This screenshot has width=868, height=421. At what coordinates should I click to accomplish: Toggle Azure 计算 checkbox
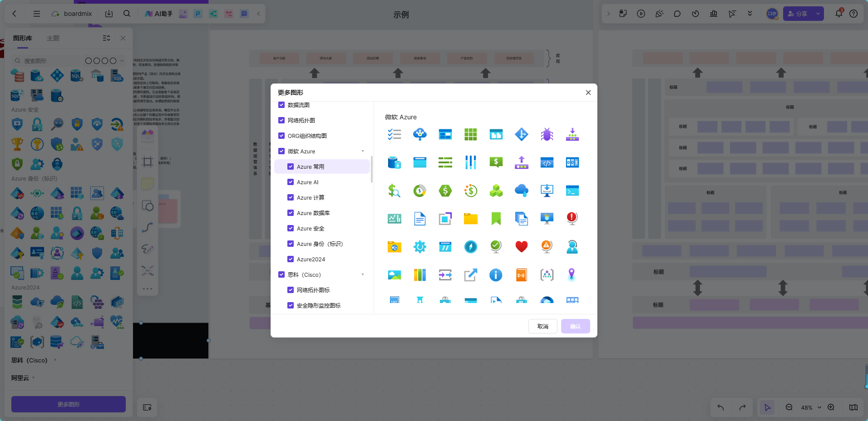click(x=291, y=197)
